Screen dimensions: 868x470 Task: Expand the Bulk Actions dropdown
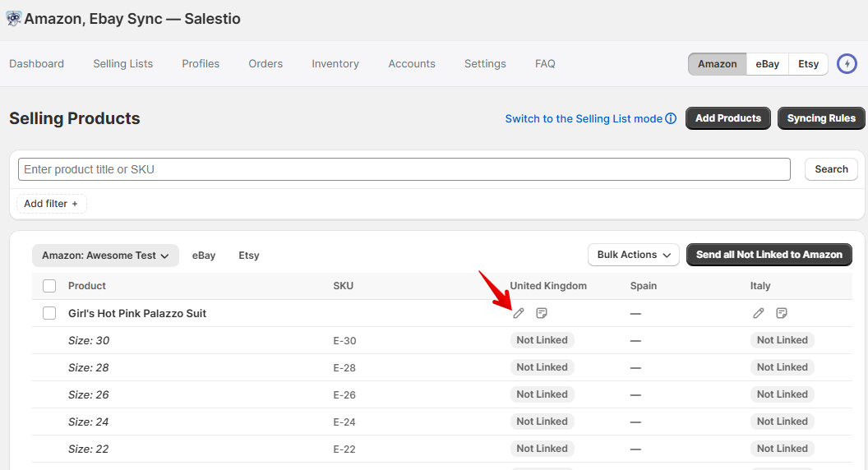coord(633,255)
